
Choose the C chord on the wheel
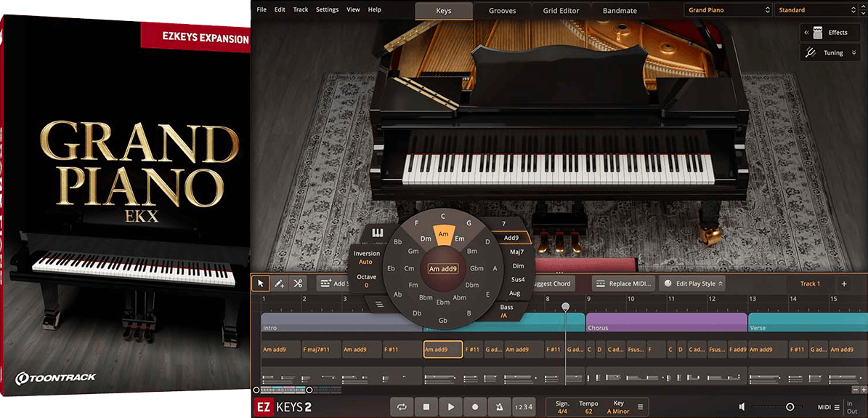(443, 216)
